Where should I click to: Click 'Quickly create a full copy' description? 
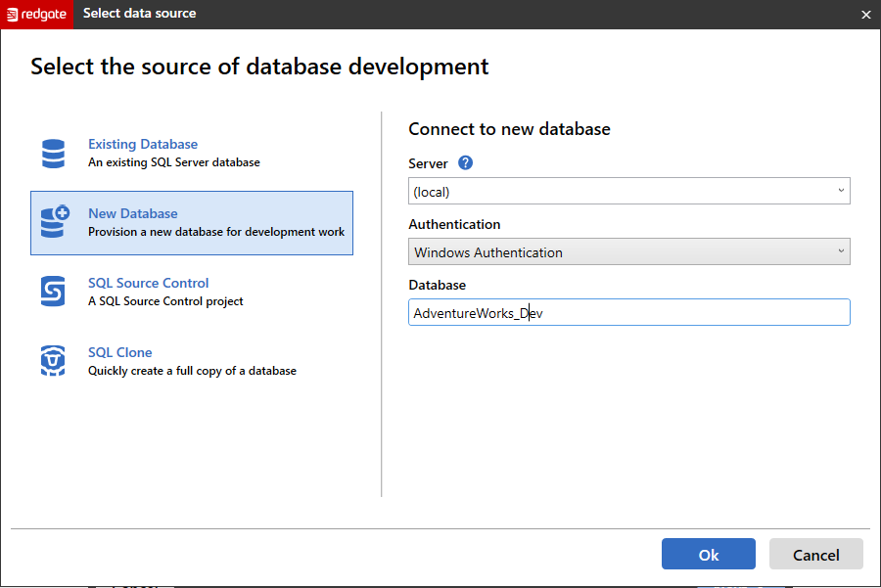192,371
